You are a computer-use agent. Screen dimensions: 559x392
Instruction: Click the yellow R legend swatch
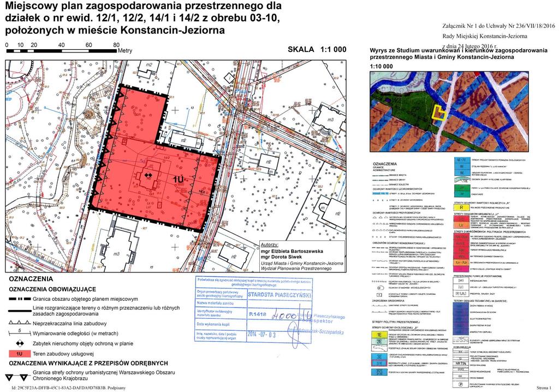coord(461,207)
